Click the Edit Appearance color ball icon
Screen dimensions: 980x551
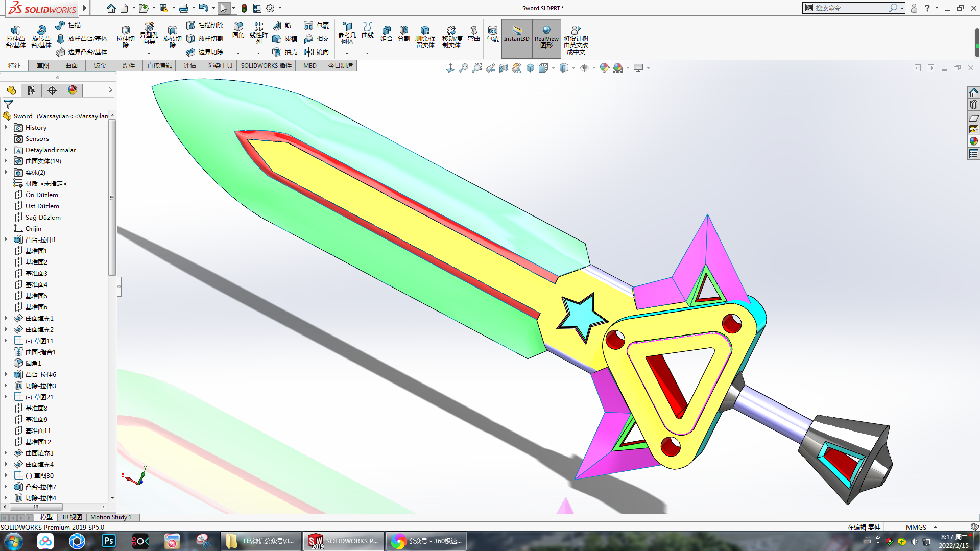(605, 68)
